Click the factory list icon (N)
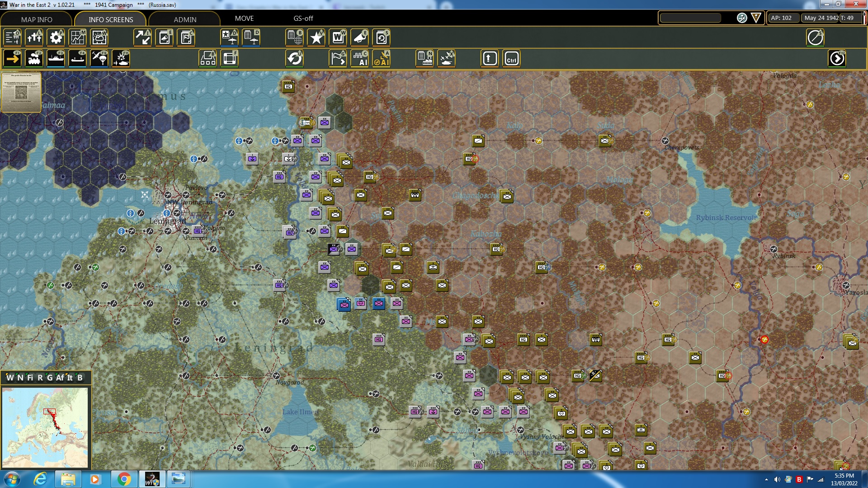Viewport: 868px width, 488px height. 425,59
